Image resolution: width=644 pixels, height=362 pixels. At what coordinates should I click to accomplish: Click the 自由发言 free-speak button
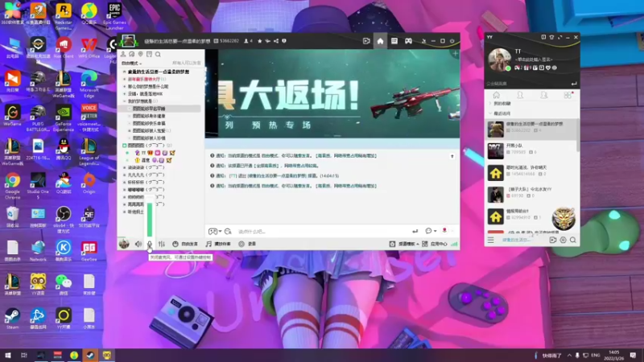(185, 244)
